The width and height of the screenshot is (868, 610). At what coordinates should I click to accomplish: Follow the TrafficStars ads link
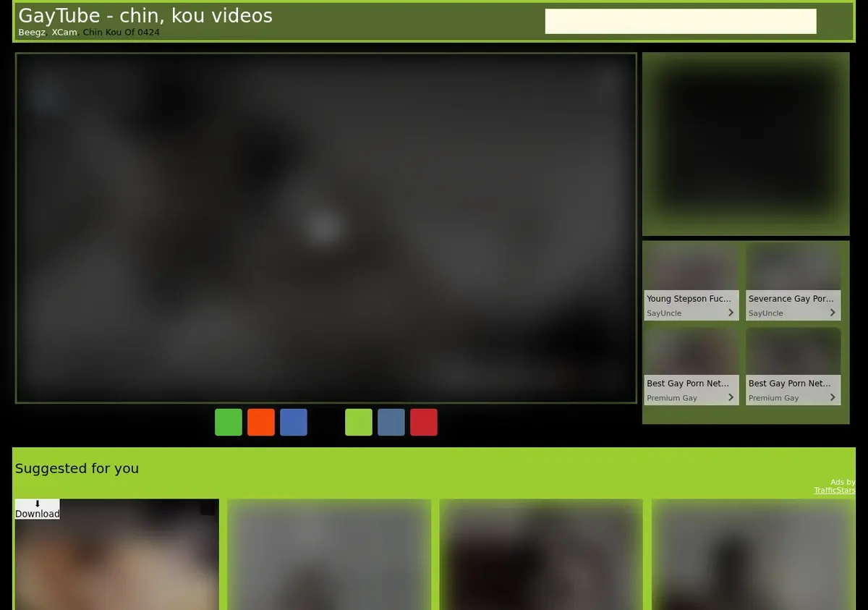point(835,491)
